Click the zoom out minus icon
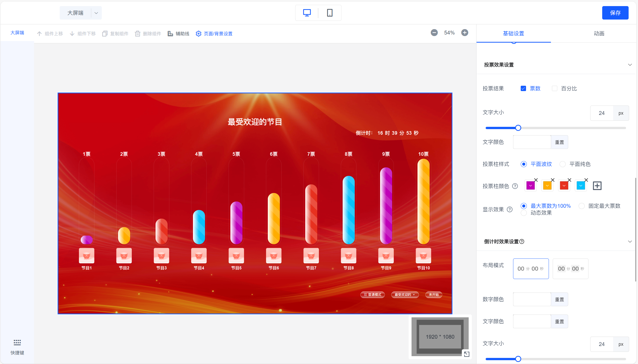 tap(434, 33)
